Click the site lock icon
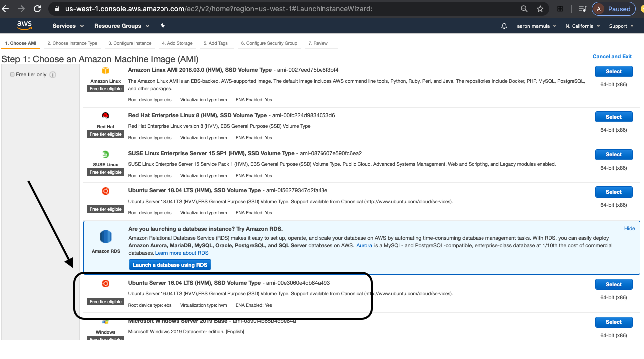644x359 pixels. tap(56, 9)
